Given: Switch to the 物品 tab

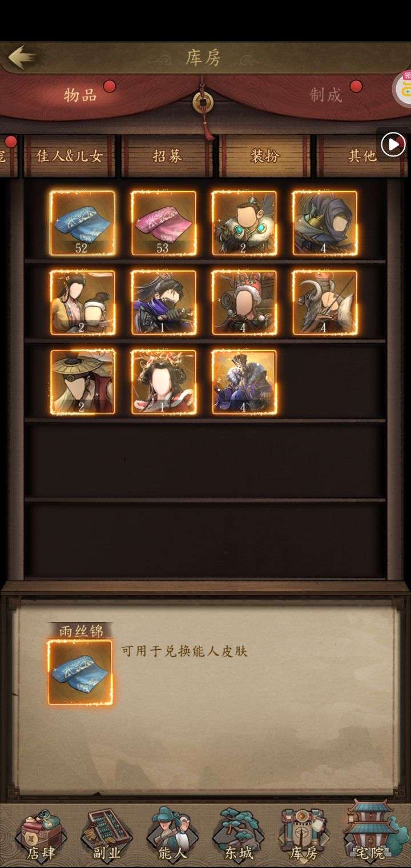Looking at the screenshot, I should point(80,95).
